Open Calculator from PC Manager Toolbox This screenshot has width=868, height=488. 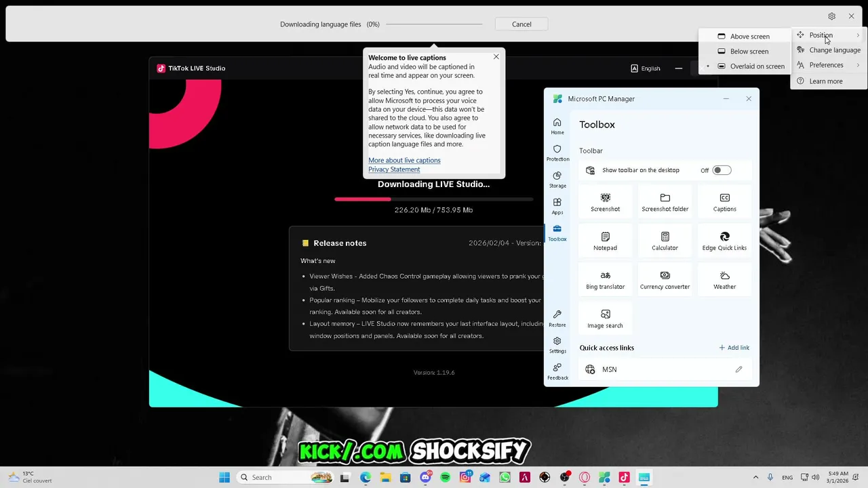665,241
